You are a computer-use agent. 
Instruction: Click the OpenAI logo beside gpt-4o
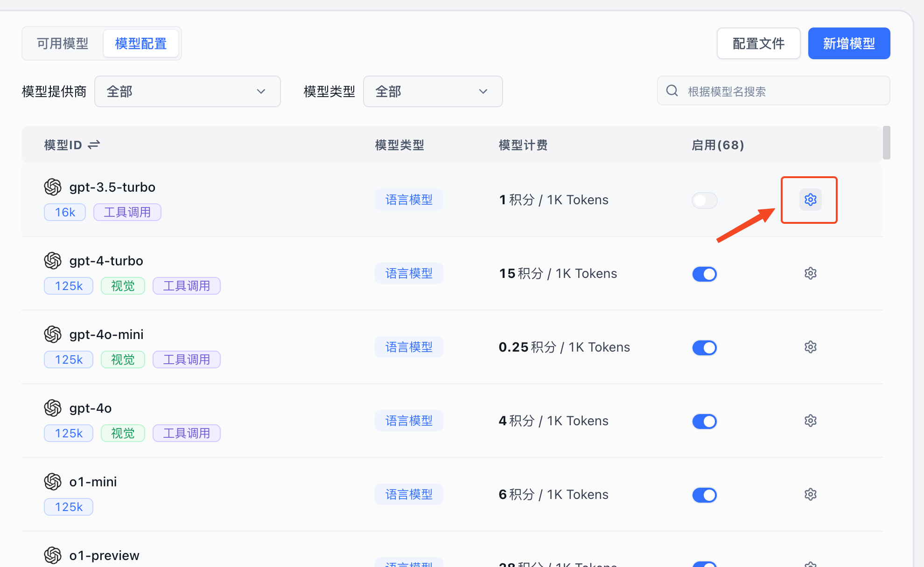[53, 408]
